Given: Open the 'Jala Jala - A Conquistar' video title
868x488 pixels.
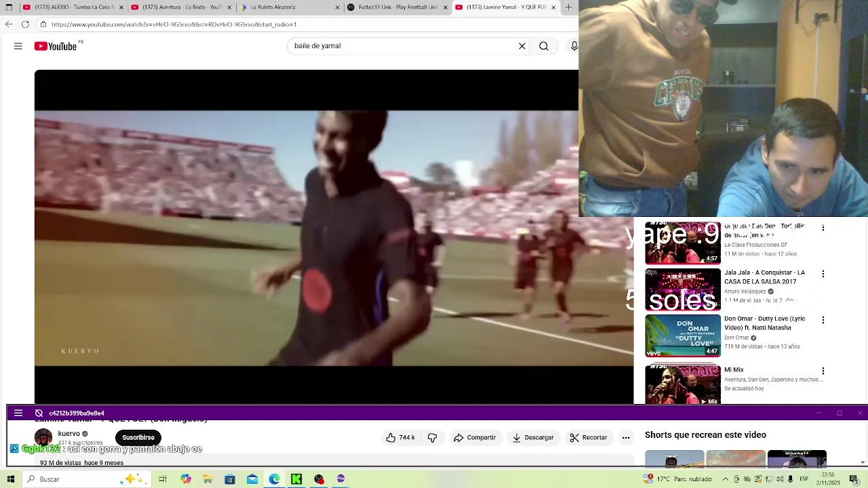Looking at the screenshot, I should coord(765,277).
